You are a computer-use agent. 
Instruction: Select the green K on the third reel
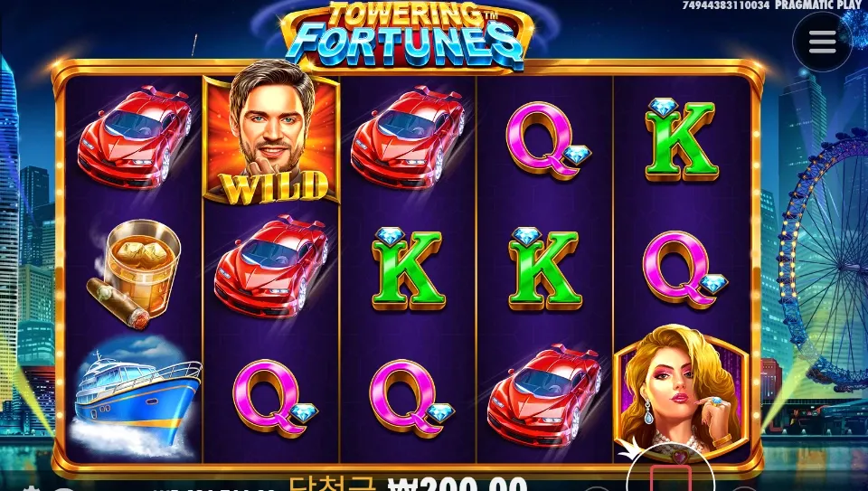click(409, 269)
